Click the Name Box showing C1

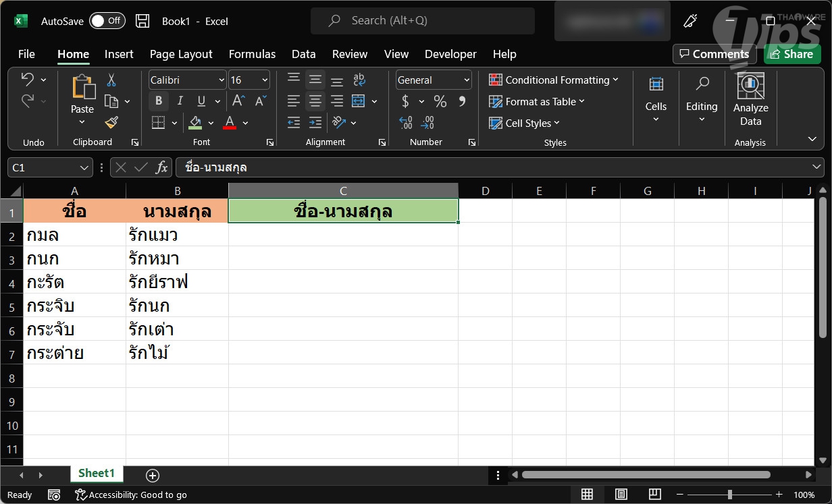(x=49, y=167)
